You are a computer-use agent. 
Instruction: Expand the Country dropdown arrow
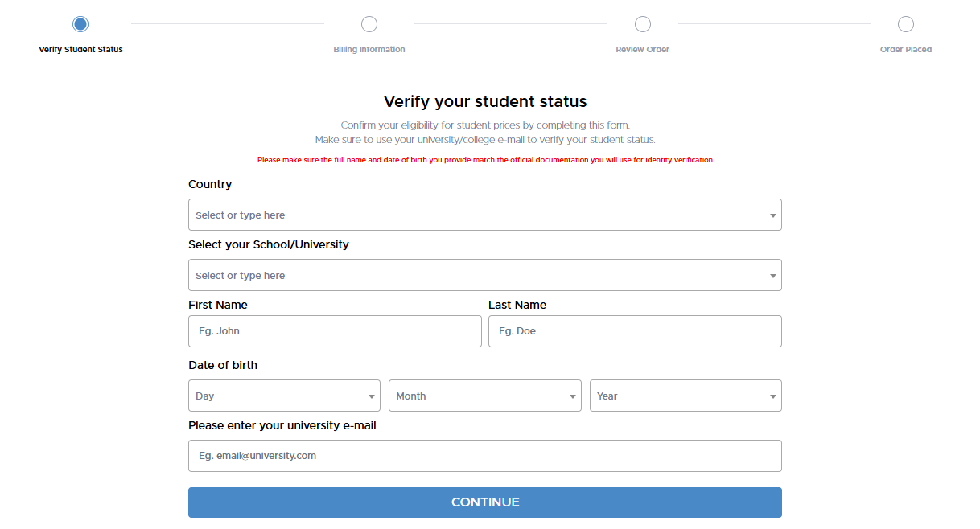point(772,215)
